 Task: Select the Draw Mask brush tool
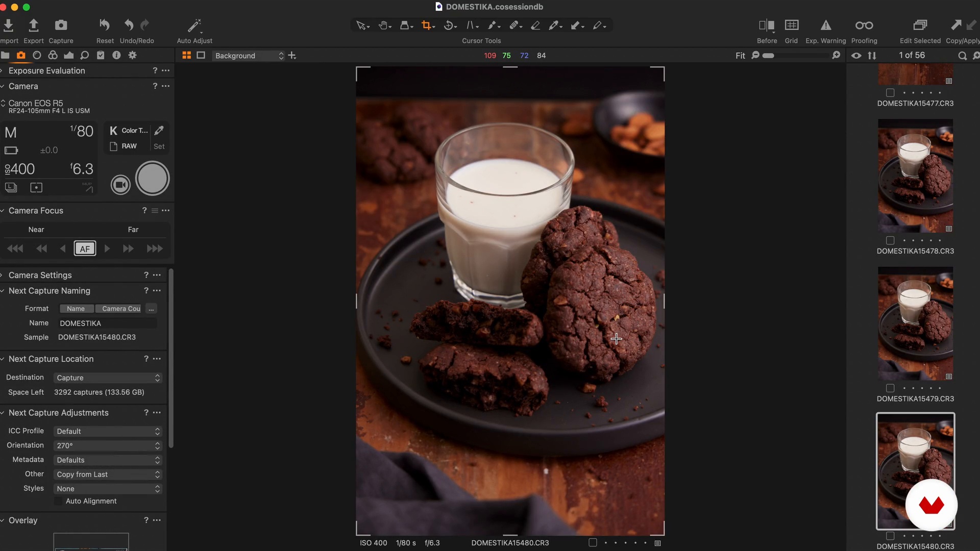pyautogui.click(x=492, y=26)
